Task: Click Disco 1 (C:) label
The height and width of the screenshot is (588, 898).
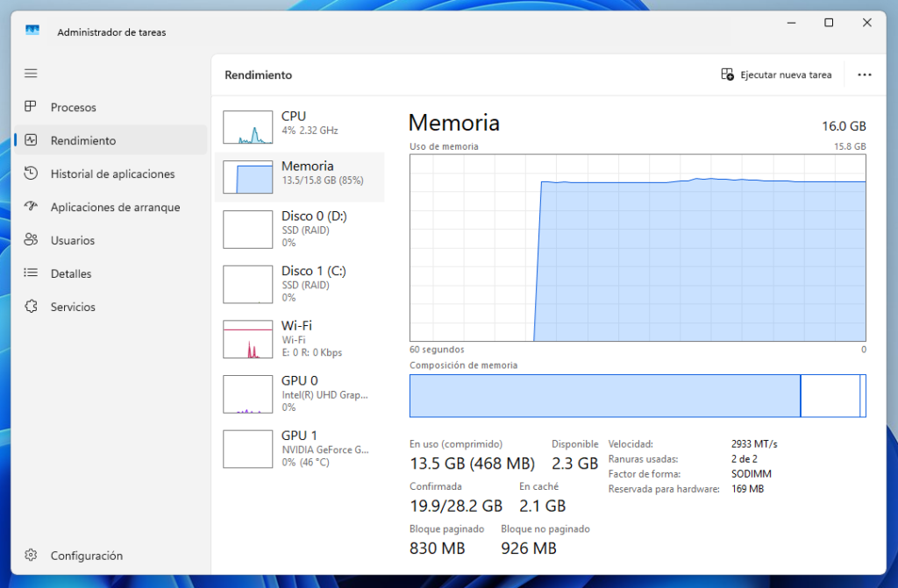Action: pyautogui.click(x=313, y=271)
